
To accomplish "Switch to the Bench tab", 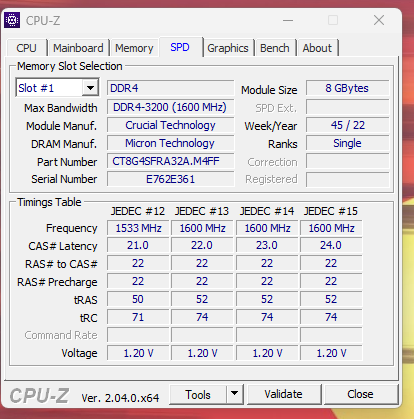I will point(275,48).
